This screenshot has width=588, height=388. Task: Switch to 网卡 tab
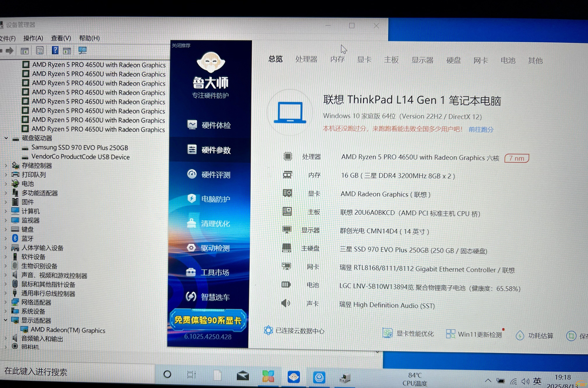pos(481,61)
